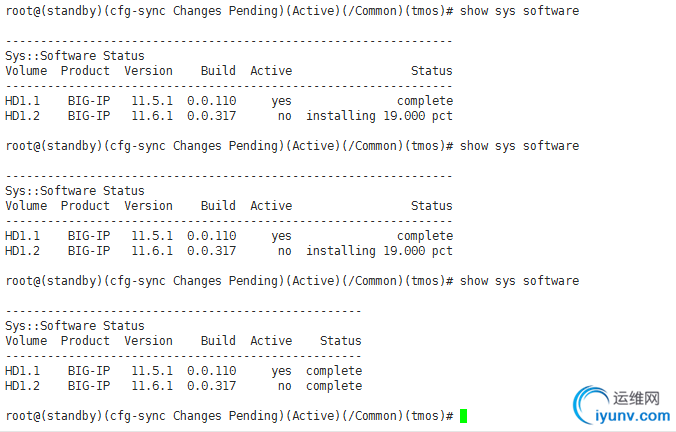Click the iyunv.com watermark logo
This screenshot has height=432, width=676.
coord(621,405)
